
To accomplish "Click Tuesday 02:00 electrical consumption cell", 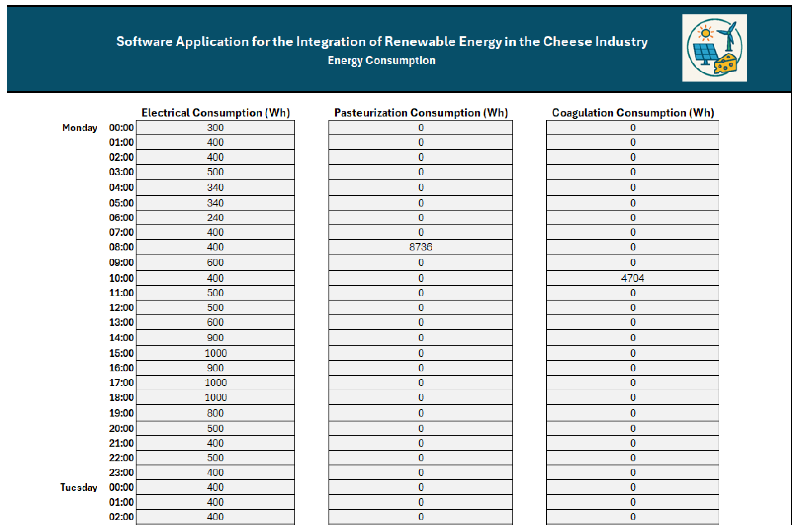I will 215,517.
